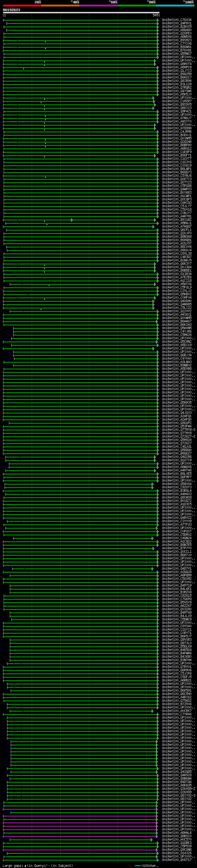This screenshot has height=868, width=197.
Task: Click the UniRef100_Q7RQR2 hit label
Action: coord(177,88)
